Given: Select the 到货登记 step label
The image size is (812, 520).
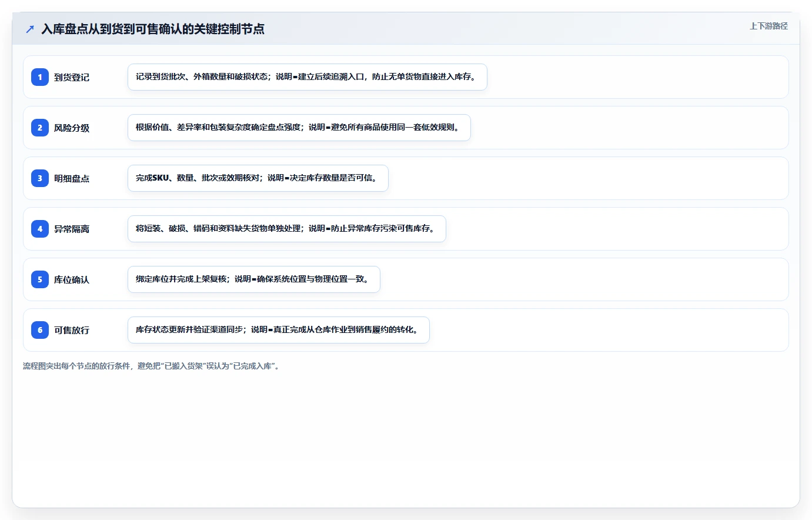Looking at the screenshot, I should (72, 77).
